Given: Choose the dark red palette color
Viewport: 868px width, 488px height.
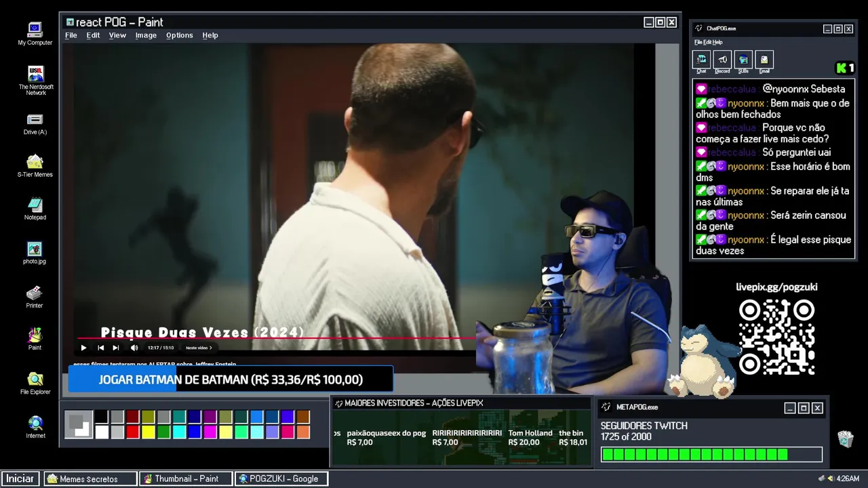Looking at the screenshot, I should (133, 417).
